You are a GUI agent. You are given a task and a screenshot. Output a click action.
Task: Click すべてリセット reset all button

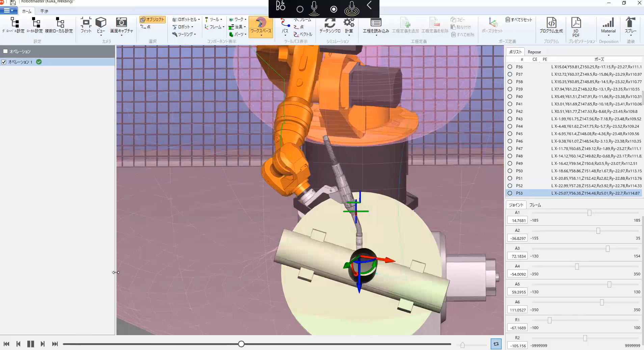point(519,20)
